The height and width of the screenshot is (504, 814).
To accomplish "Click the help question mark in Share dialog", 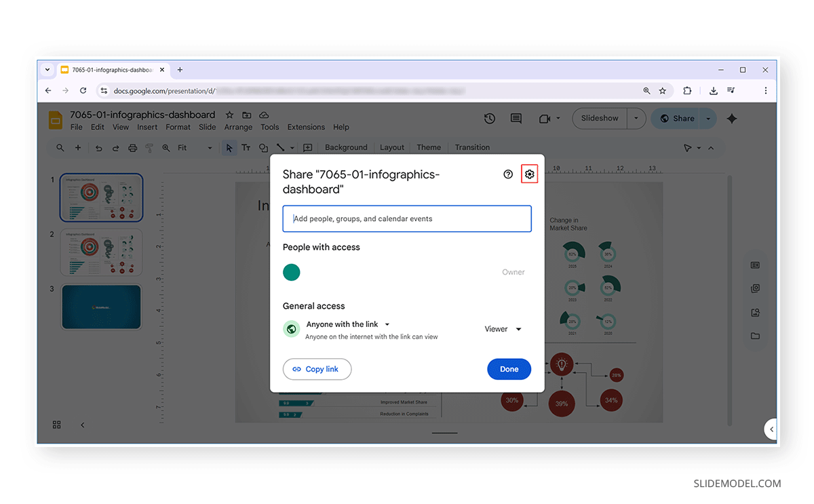I will (x=508, y=174).
